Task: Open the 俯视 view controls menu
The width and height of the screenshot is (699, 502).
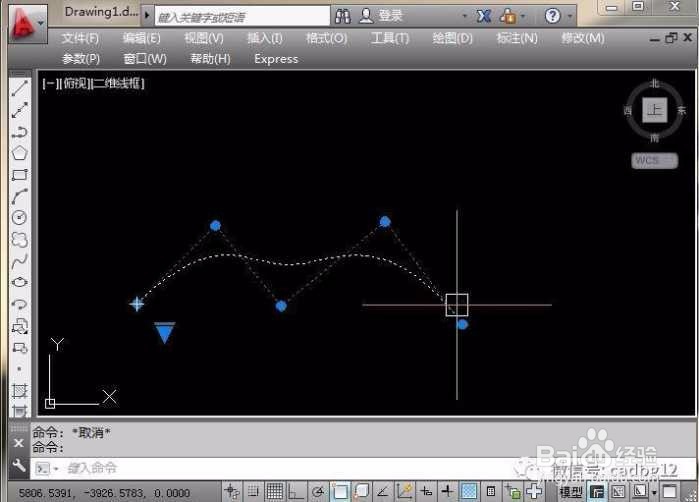Action: tap(75, 83)
